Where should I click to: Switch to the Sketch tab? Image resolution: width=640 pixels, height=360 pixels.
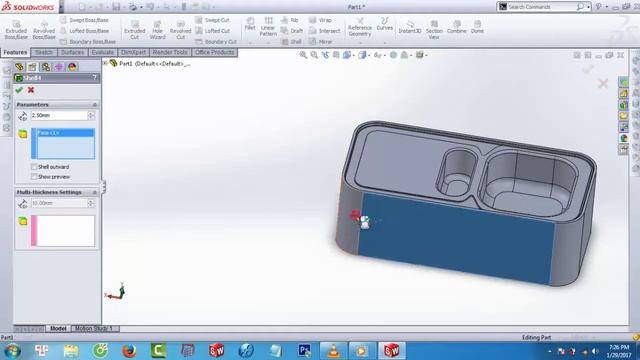[44, 52]
